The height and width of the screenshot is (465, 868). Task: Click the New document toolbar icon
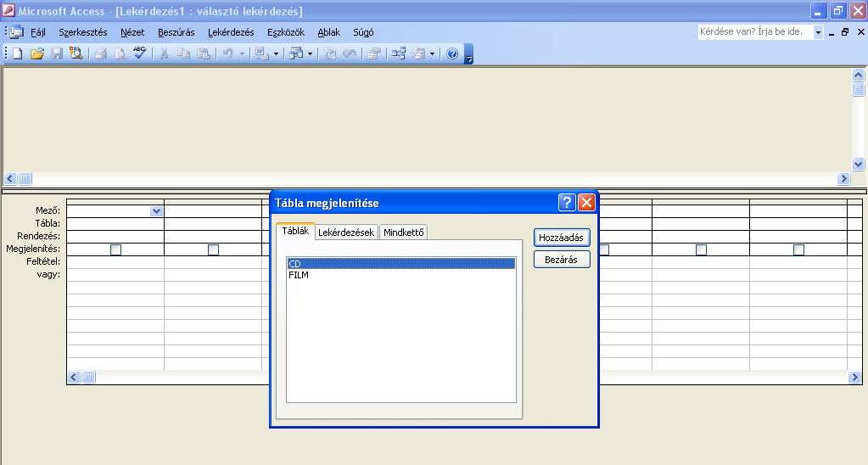coord(17,53)
